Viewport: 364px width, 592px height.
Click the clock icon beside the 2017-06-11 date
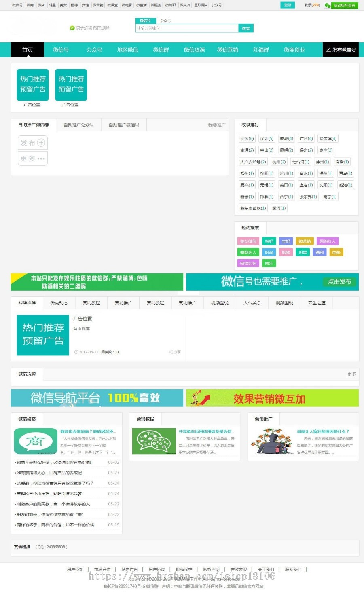(x=77, y=352)
